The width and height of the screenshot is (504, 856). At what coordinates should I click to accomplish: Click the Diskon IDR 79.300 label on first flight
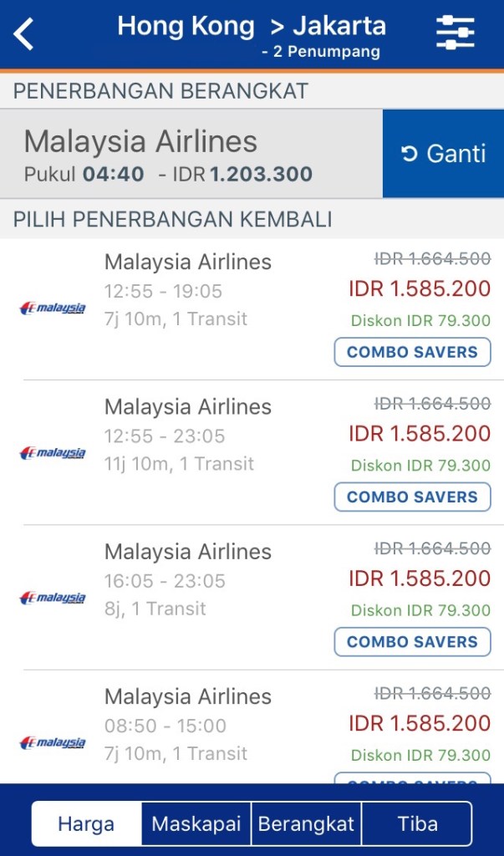[x=412, y=321]
